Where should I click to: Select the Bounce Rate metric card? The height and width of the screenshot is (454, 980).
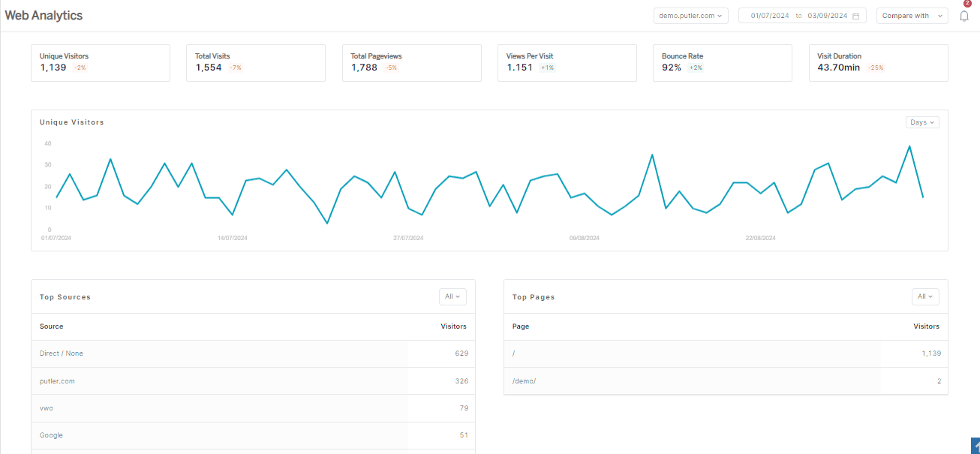coord(723,63)
